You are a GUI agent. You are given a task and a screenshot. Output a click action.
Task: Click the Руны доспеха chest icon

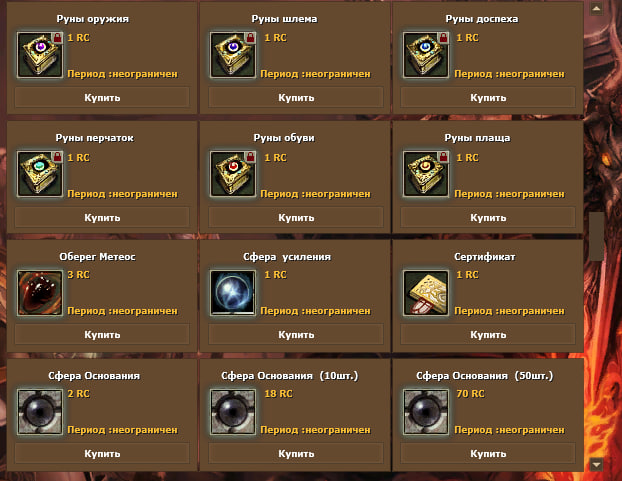point(426,55)
